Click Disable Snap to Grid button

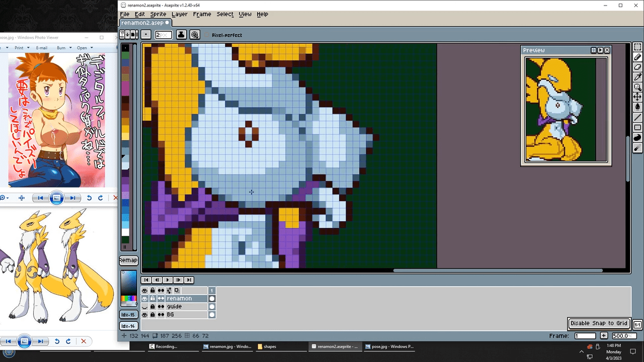point(599,323)
